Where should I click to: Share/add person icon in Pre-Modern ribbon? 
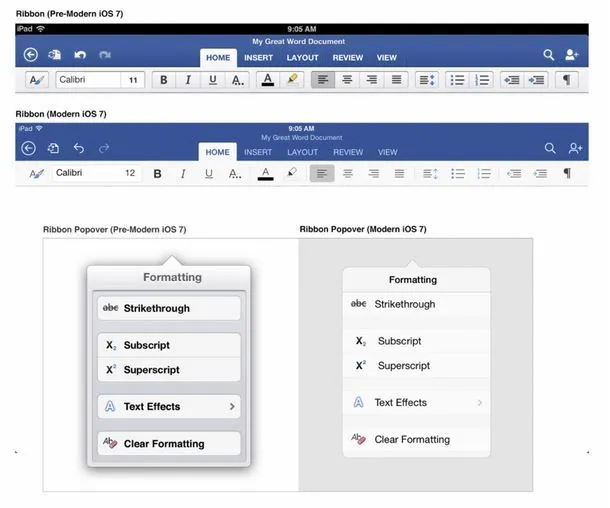click(x=572, y=55)
